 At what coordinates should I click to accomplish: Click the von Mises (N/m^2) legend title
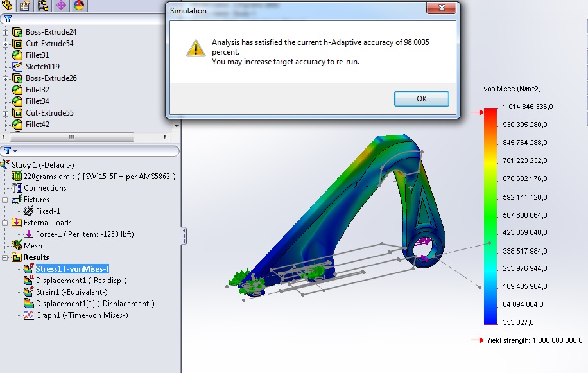click(x=512, y=89)
